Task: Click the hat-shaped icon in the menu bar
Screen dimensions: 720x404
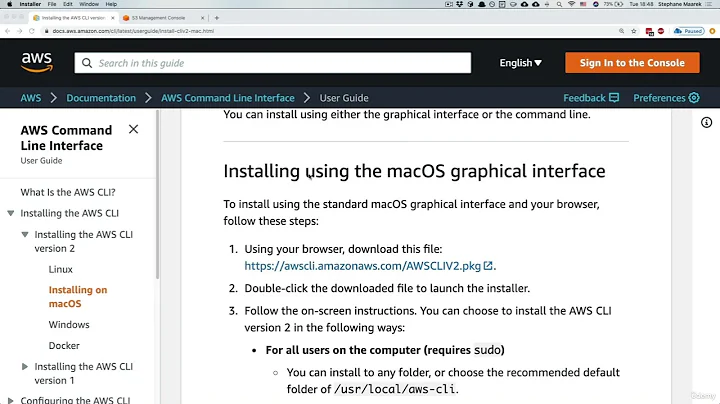Action: point(482,4)
